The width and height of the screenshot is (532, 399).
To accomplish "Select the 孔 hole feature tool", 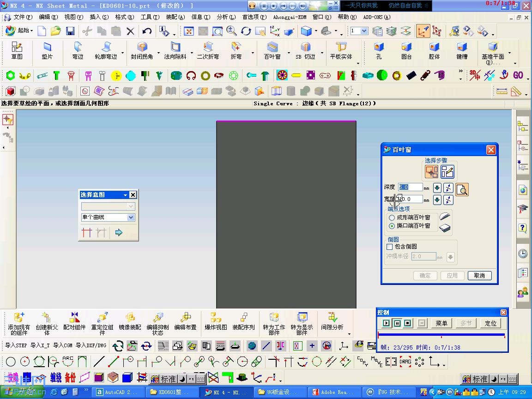I will (379, 51).
